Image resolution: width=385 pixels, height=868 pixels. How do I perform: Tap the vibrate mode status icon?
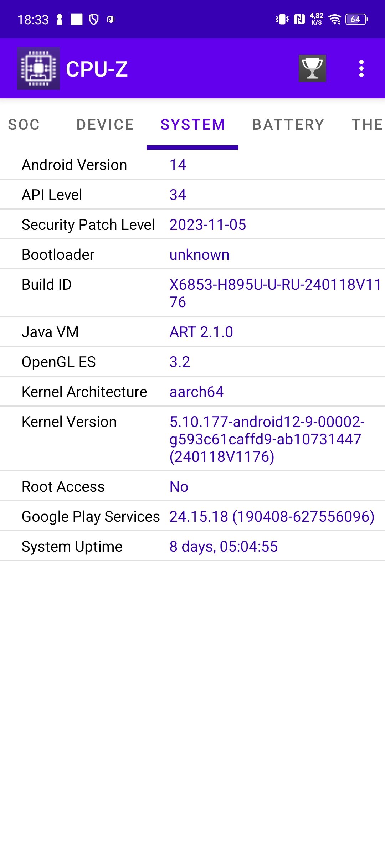coord(282,19)
